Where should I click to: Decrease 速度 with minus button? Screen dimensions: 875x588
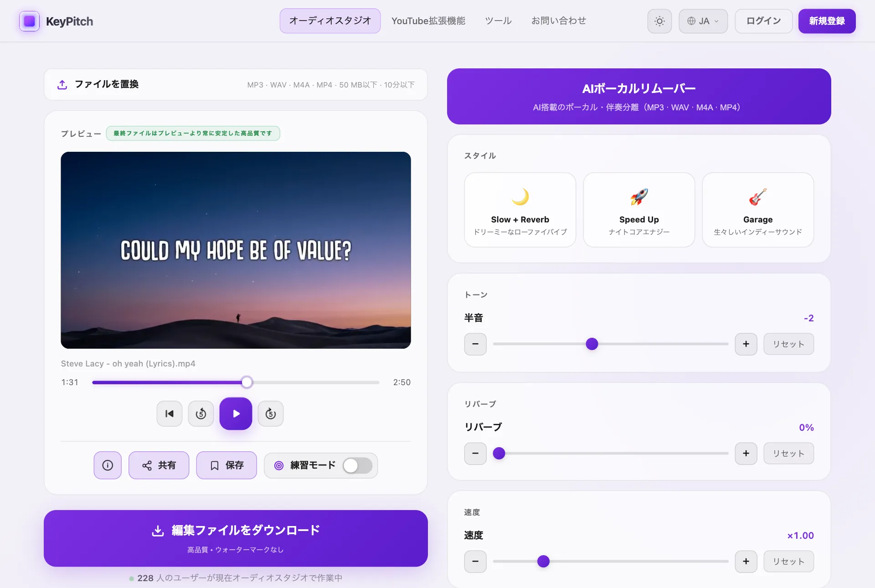[x=475, y=562]
